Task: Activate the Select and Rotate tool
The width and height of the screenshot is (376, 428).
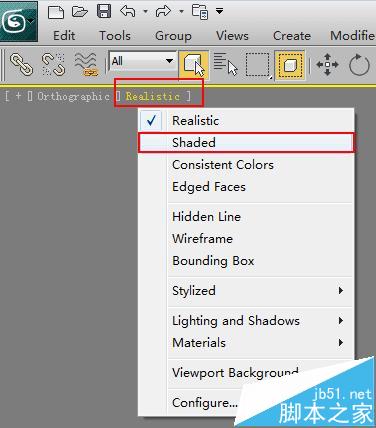Action: (359, 64)
